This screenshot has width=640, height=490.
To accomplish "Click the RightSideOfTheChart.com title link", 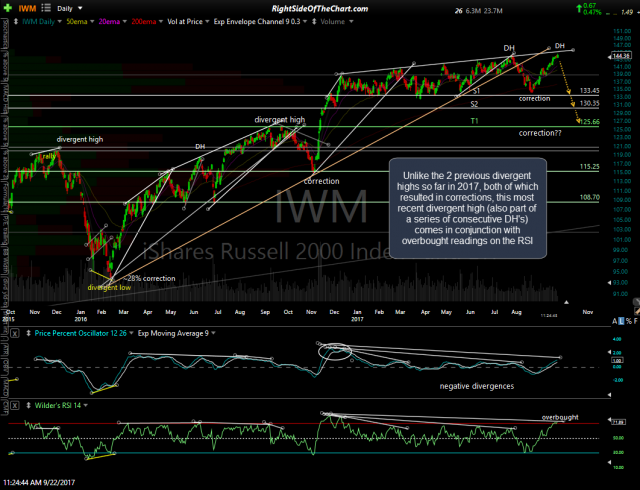I will [x=320, y=9].
